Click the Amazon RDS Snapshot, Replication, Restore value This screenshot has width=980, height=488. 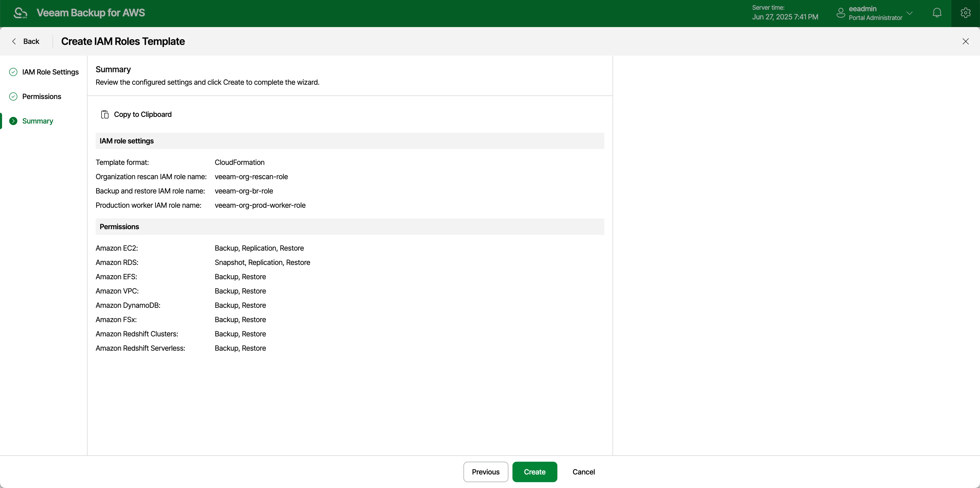click(x=262, y=262)
